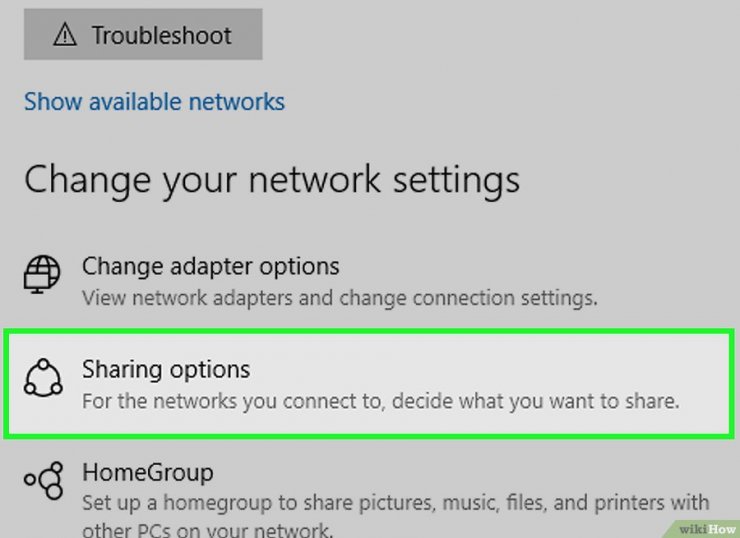Click the word "networks" in the Show available link
Image resolution: width=740 pixels, height=538 pixels.
(238, 102)
